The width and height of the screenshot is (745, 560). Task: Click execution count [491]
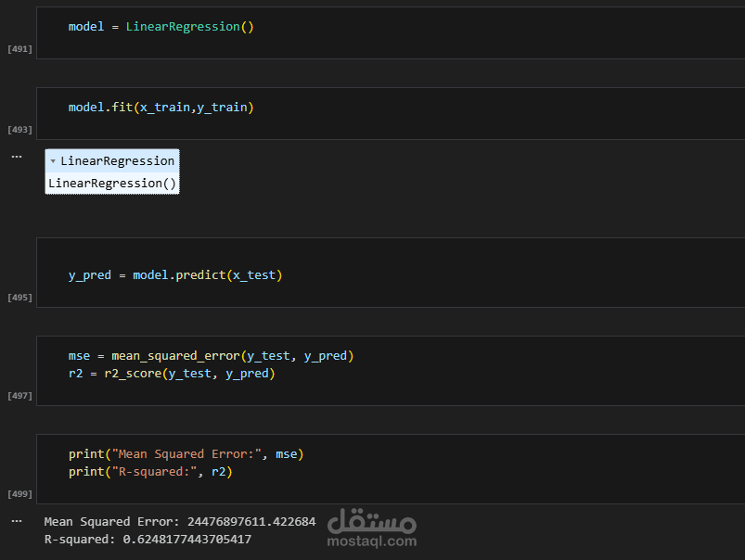tap(20, 49)
